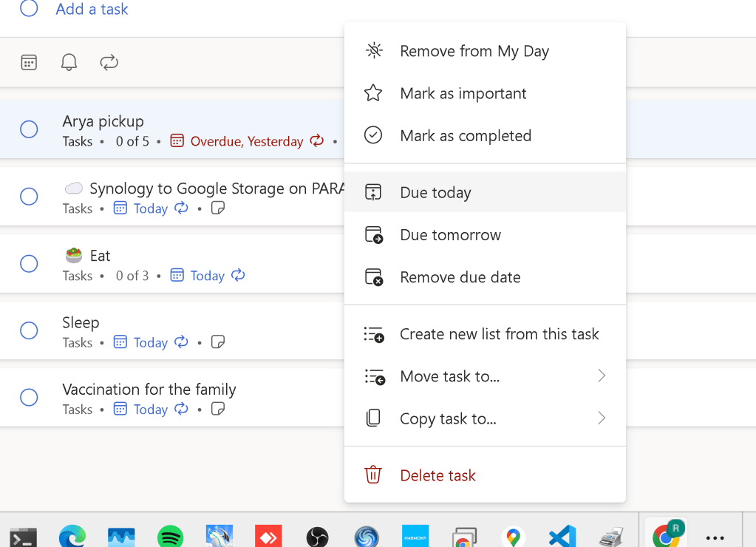Select Copy task to... menu entry
This screenshot has height=547, width=756.
485,418
